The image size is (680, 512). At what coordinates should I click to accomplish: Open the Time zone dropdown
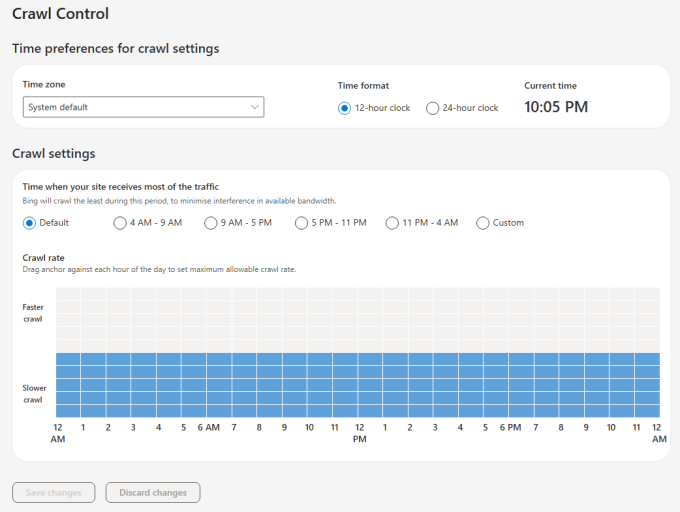143,107
